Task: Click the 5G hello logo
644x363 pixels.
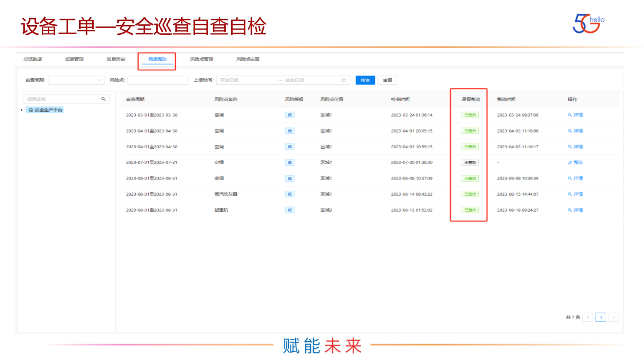Action: tap(588, 23)
